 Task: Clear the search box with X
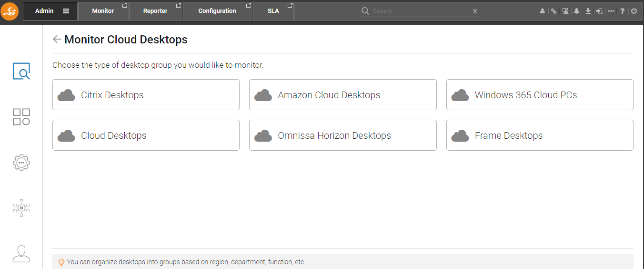click(475, 11)
